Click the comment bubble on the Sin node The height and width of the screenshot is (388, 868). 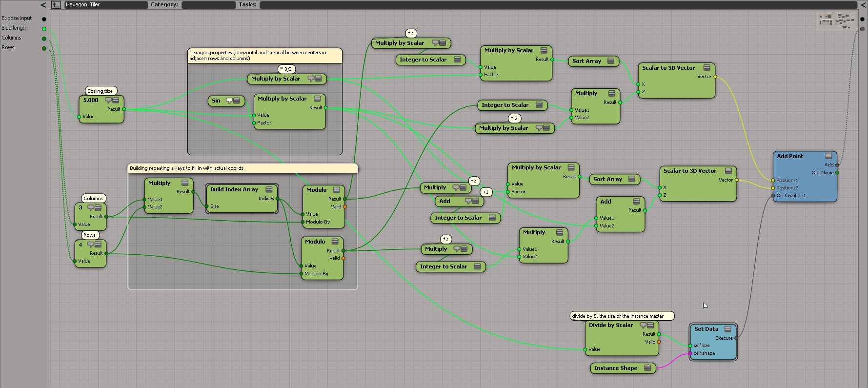click(x=229, y=101)
